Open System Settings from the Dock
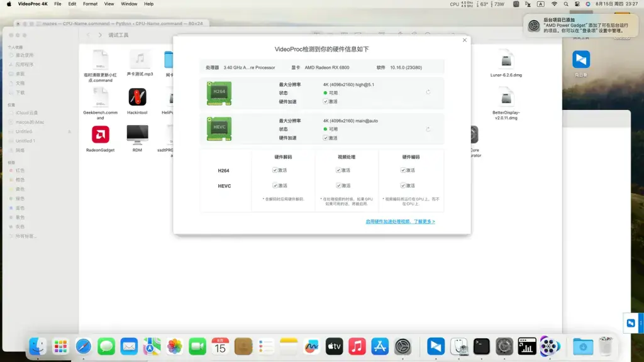The width and height of the screenshot is (644, 362). click(x=403, y=346)
